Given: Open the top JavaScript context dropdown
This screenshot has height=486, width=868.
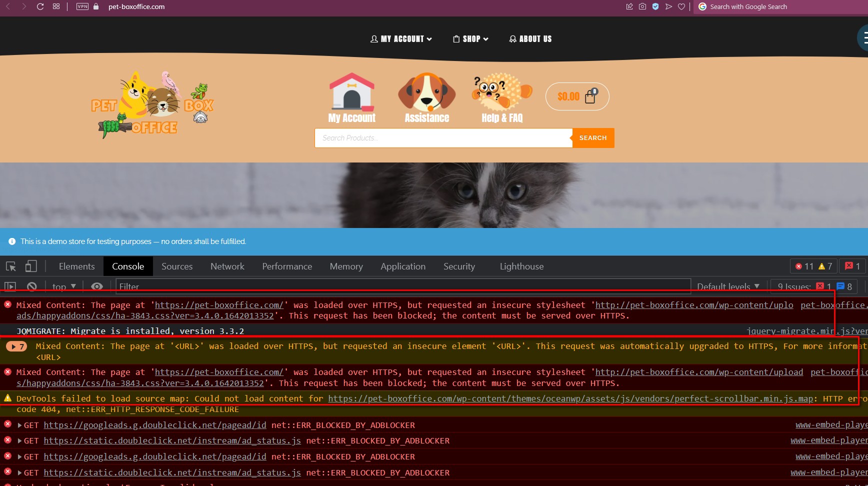Looking at the screenshot, I should click(64, 286).
